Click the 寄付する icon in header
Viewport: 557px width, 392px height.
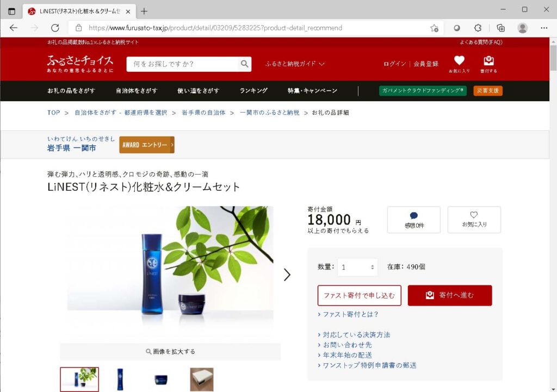(488, 61)
